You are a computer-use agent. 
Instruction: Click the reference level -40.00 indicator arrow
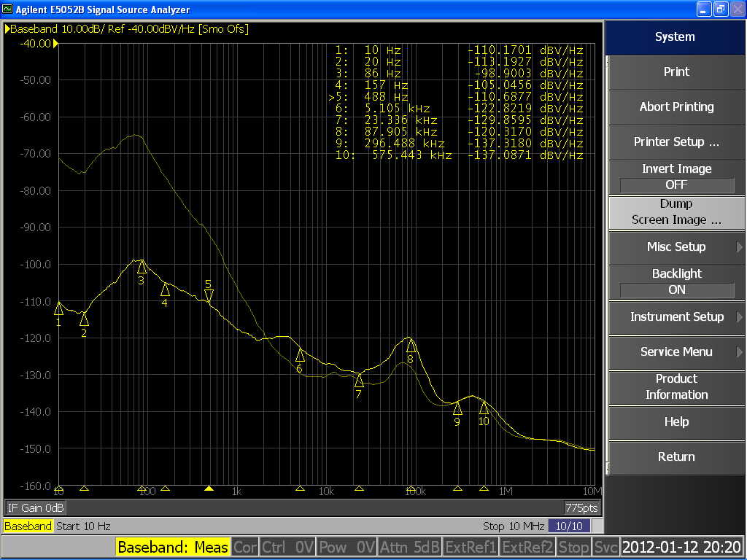tap(55, 44)
